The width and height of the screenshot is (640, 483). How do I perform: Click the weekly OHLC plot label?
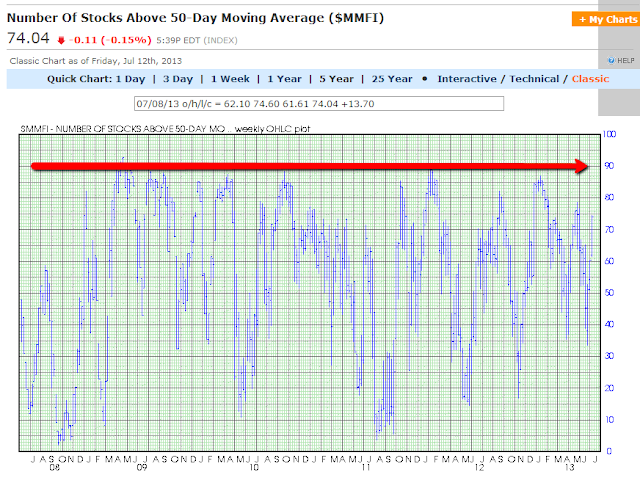[x=272, y=129]
